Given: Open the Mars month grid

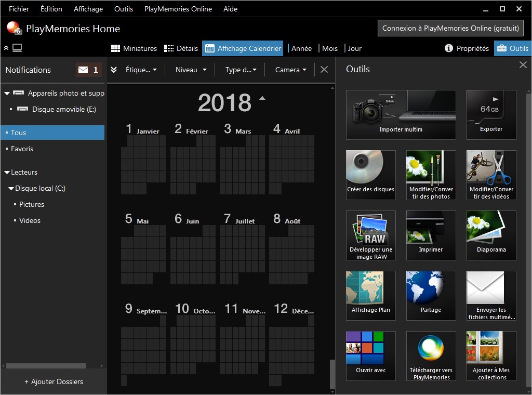Looking at the screenshot, I should pos(242,165).
